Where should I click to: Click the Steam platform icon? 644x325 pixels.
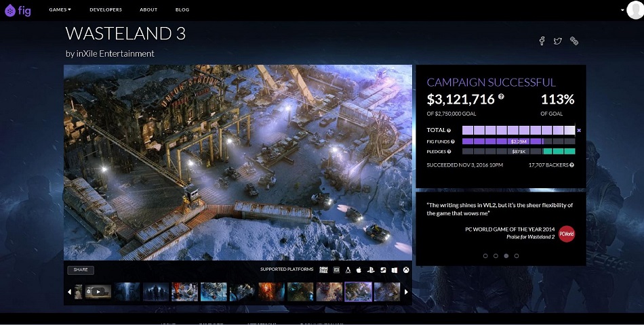click(x=383, y=269)
